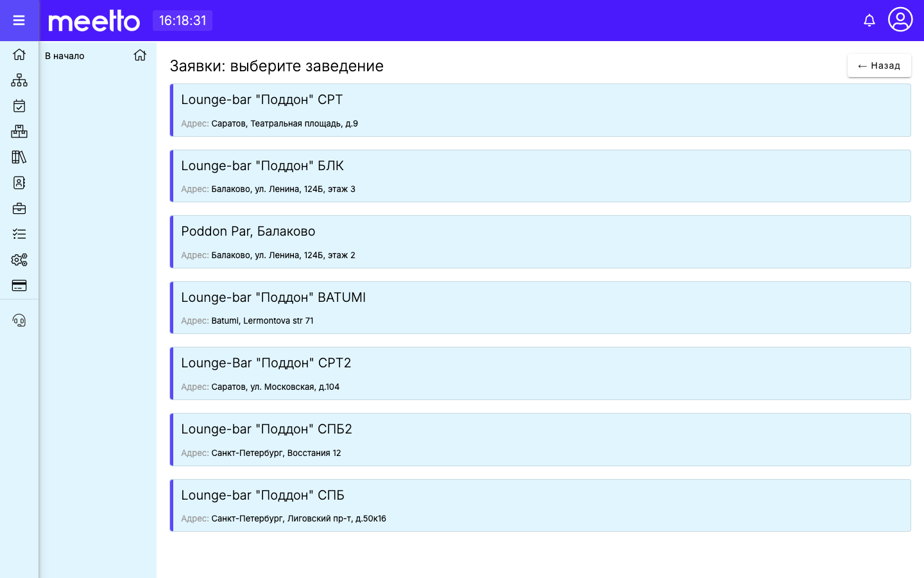Open the payment card icon
The width and height of the screenshot is (924, 578).
coord(19,286)
